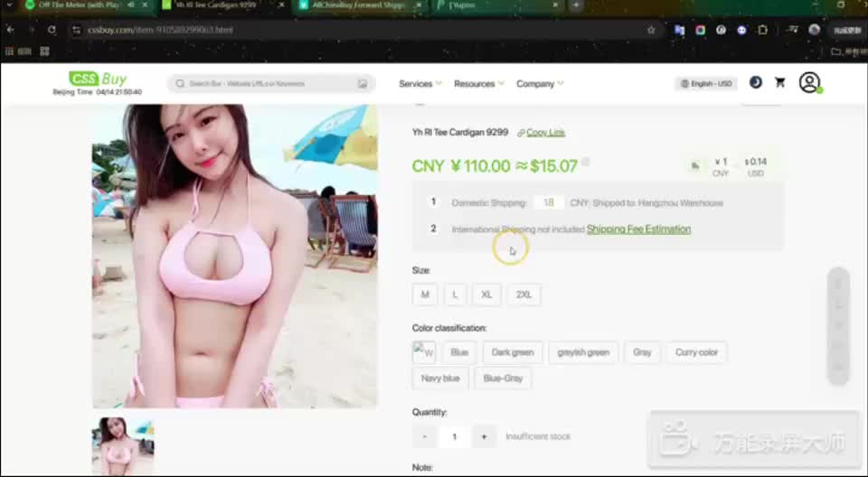Open the English - USD language selector
The height and width of the screenshot is (477, 868).
point(706,83)
